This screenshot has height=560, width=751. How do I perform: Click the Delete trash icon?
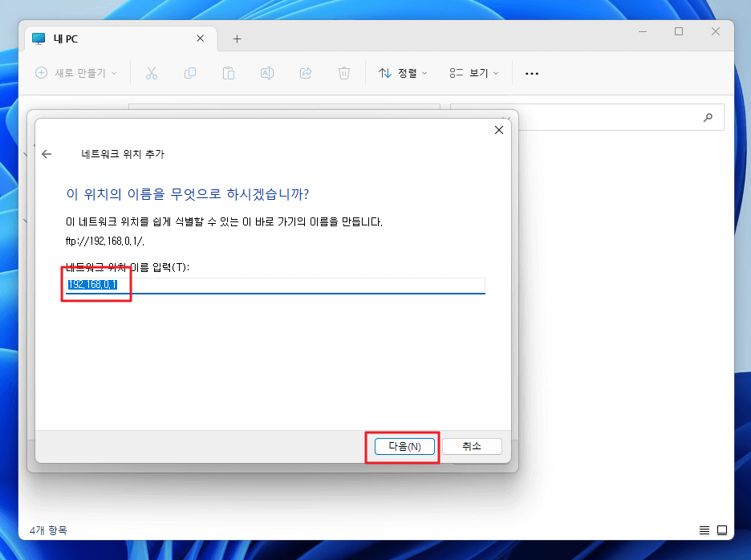[343, 73]
